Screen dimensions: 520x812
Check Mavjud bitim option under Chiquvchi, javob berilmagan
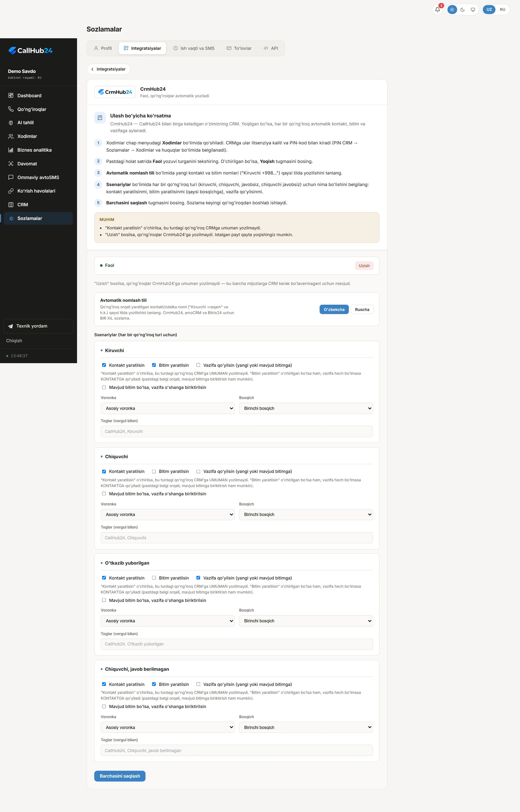tap(104, 706)
